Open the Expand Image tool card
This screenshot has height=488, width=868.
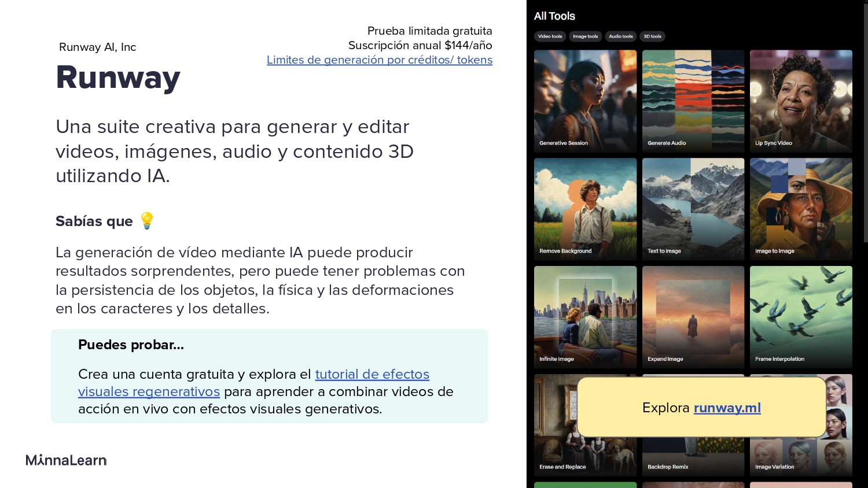click(693, 317)
